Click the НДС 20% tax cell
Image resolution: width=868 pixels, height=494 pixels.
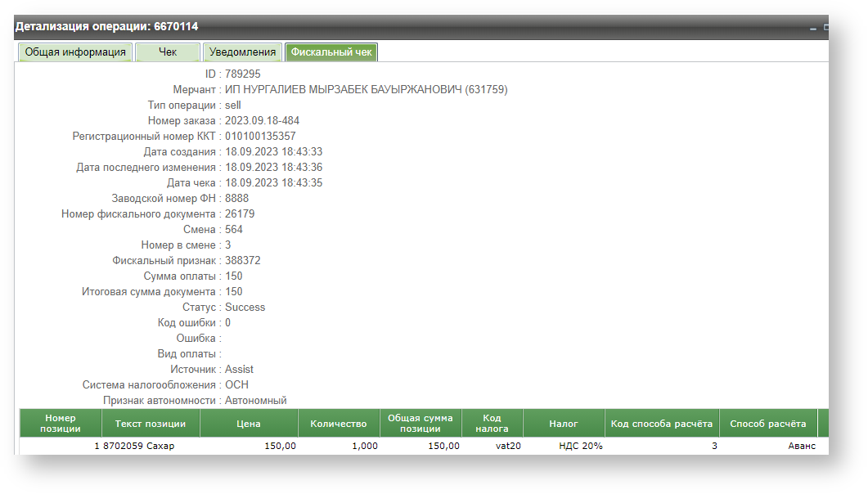(581, 447)
